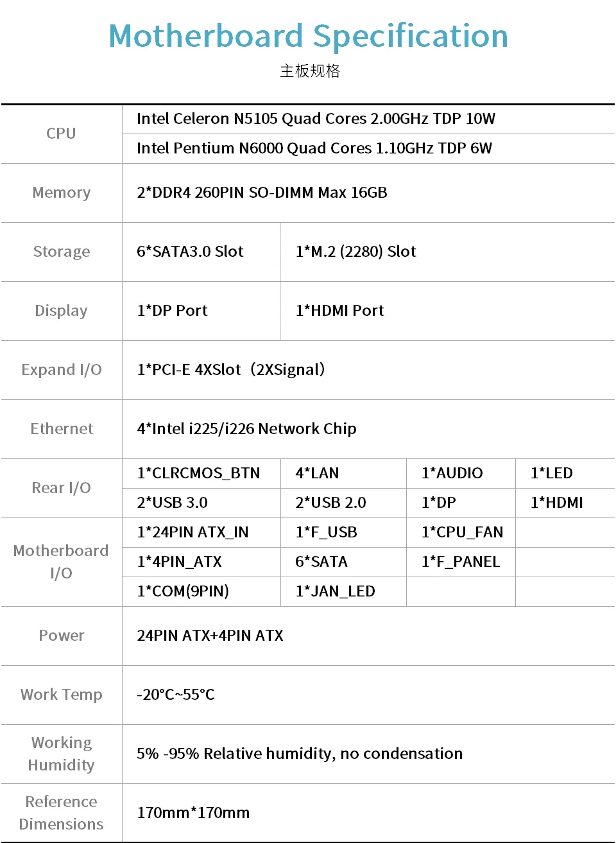This screenshot has height=843, width=616.
Task: Select the -20°C~55°C work temp value
Action: coord(176,695)
